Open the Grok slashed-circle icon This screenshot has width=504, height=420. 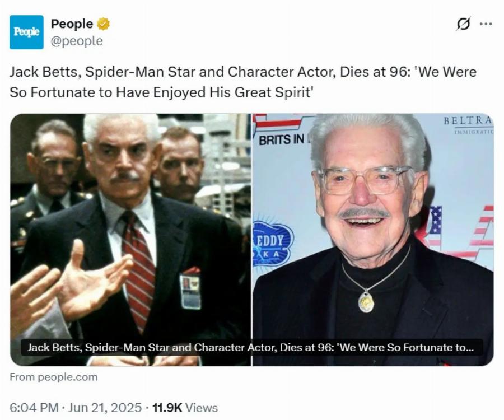463,25
